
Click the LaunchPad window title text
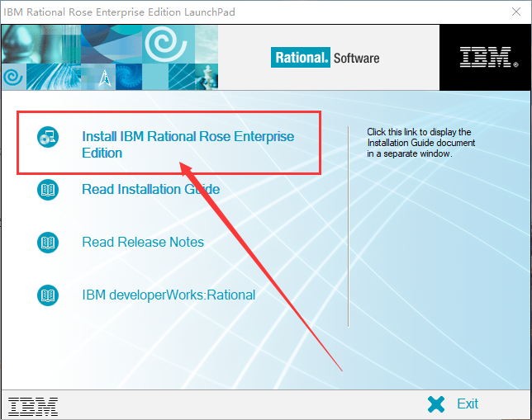(119, 12)
